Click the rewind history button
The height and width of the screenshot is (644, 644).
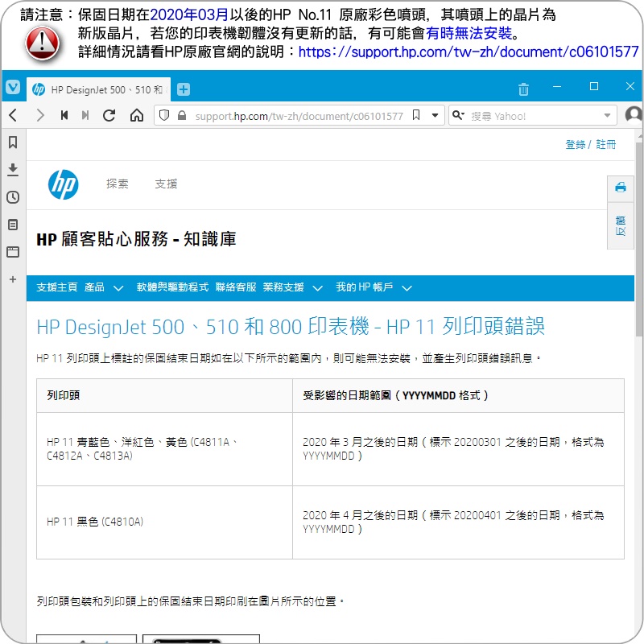click(x=64, y=115)
